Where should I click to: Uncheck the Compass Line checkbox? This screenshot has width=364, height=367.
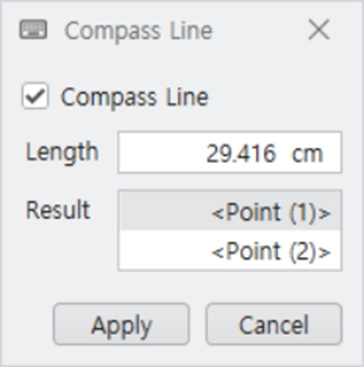35,96
